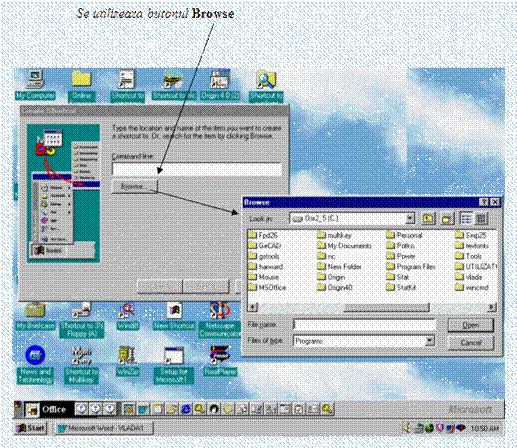The height and width of the screenshot is (448, 517).
Task: Select the nc folder
Action: (x=326, y=256)
